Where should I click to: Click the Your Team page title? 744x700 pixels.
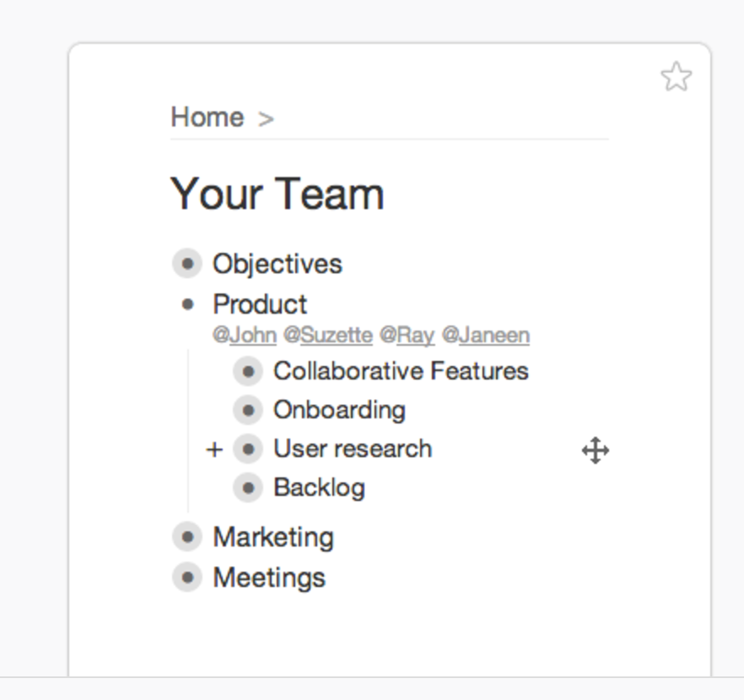coord(278,194)
